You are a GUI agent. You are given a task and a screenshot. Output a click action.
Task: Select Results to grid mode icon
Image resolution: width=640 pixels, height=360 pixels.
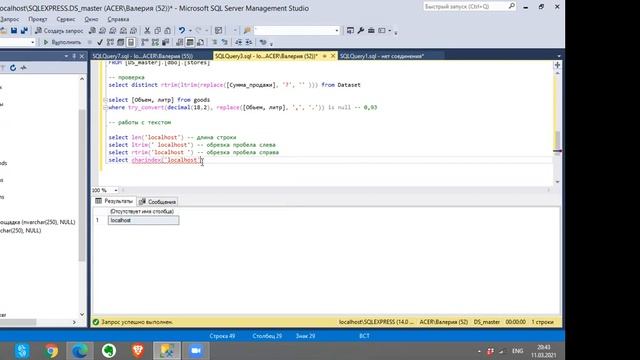coord(190,42)
